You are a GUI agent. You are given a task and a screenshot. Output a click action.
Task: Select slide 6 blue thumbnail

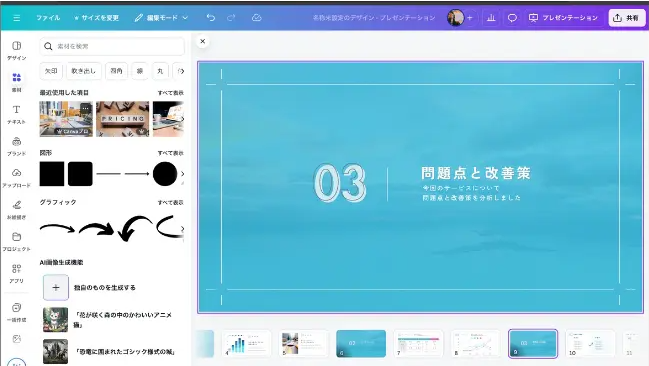point(361,344)
